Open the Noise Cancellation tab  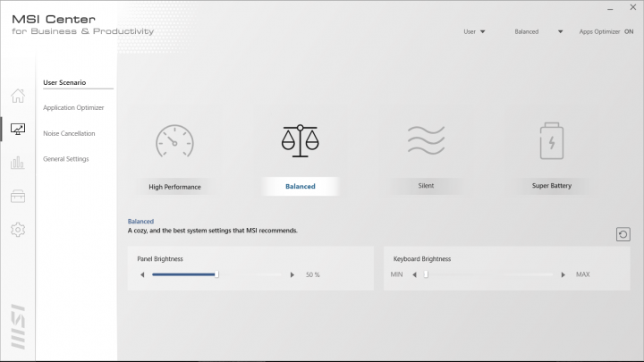click(x=69, y=133)
